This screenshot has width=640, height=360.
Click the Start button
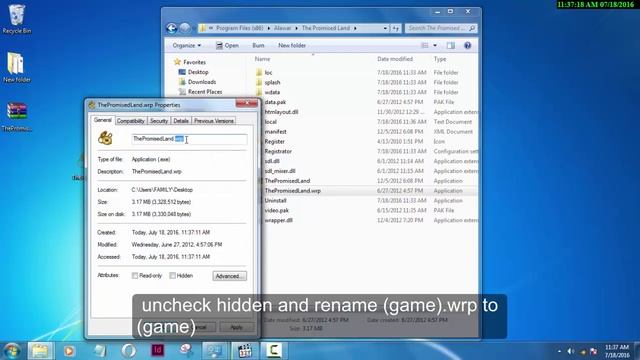[x=12, y=351]
